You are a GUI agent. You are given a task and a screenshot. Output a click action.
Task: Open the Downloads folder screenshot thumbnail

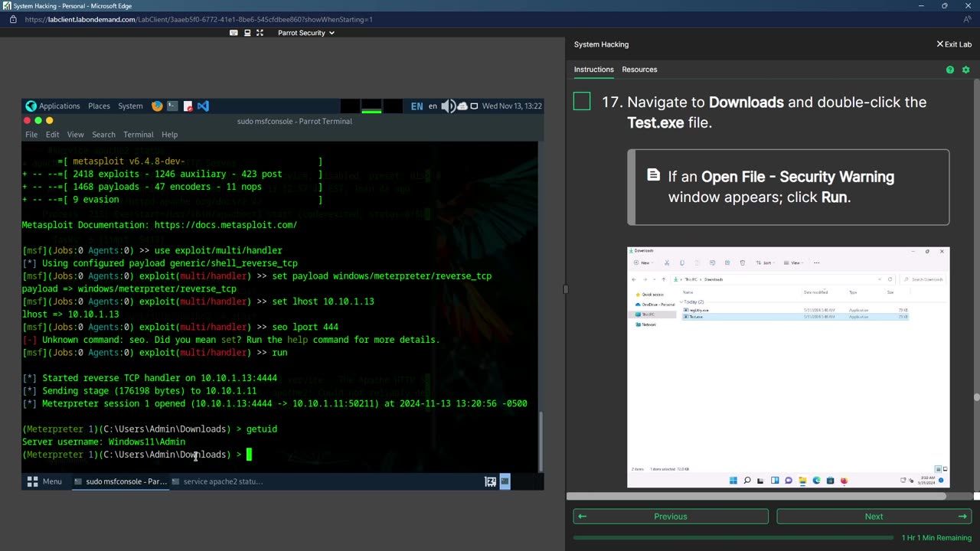(789, 367)
